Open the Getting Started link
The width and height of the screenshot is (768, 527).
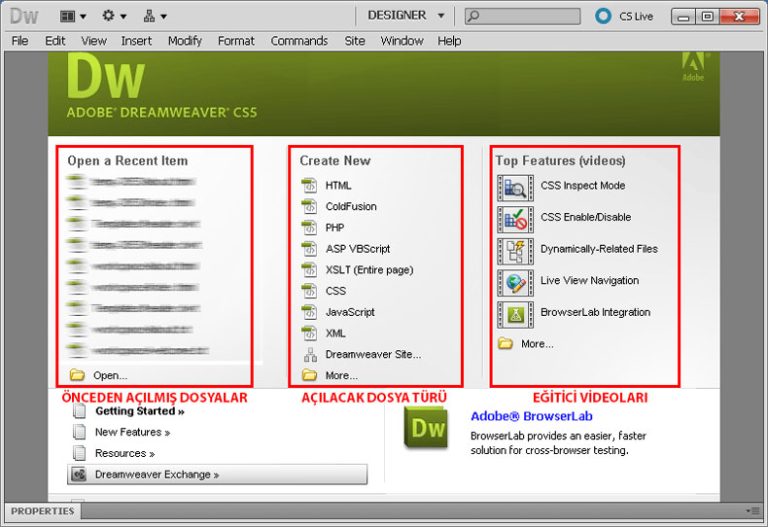[x=140, y=411]
